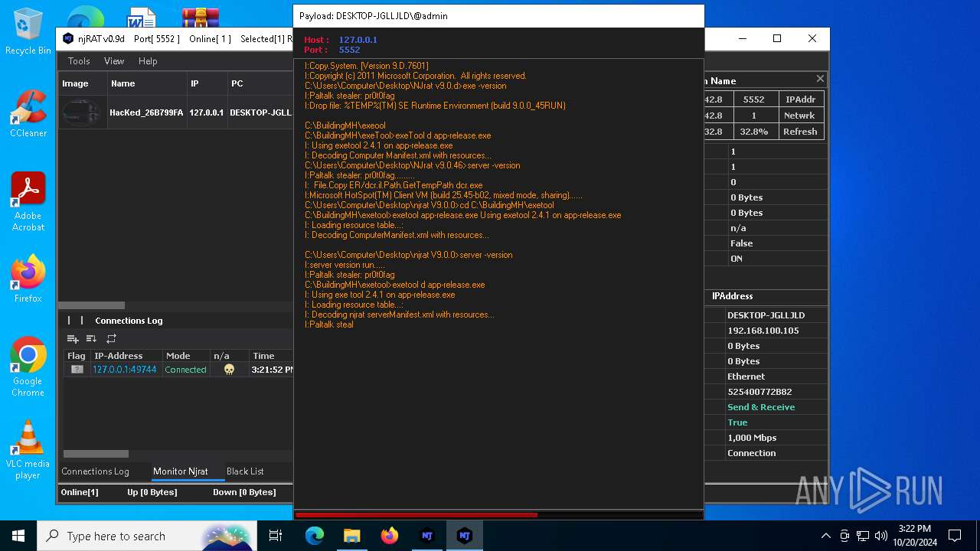This screenshot has width=980, height=551.
Task: Show hidden system tray icons chevron
Action: 825,536
